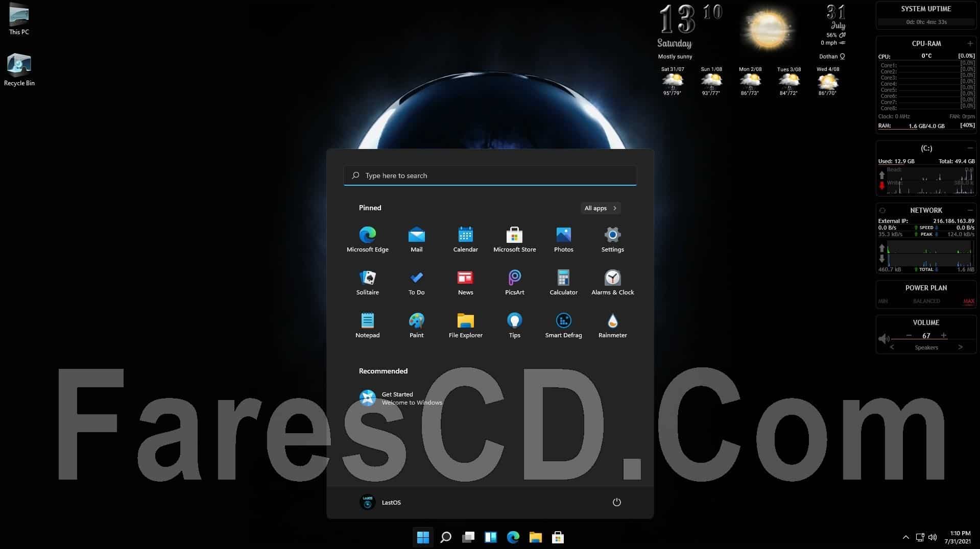Open taskbar Search
Viewport: 980px width, 549px height.
(445, 537)
